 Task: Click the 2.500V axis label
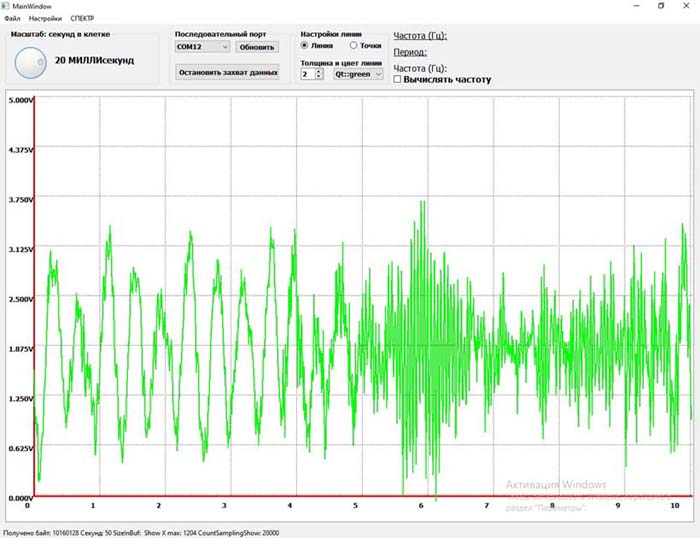point(21,299)
